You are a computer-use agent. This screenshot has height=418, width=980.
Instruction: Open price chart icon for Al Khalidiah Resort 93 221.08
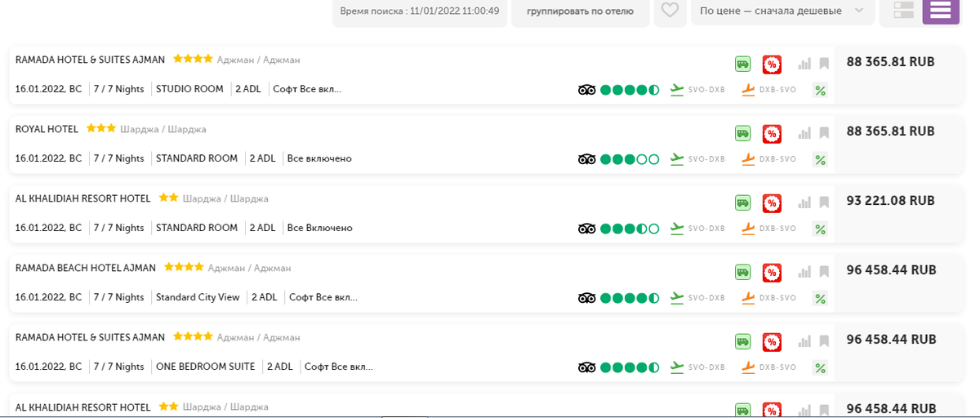point(804,202)
